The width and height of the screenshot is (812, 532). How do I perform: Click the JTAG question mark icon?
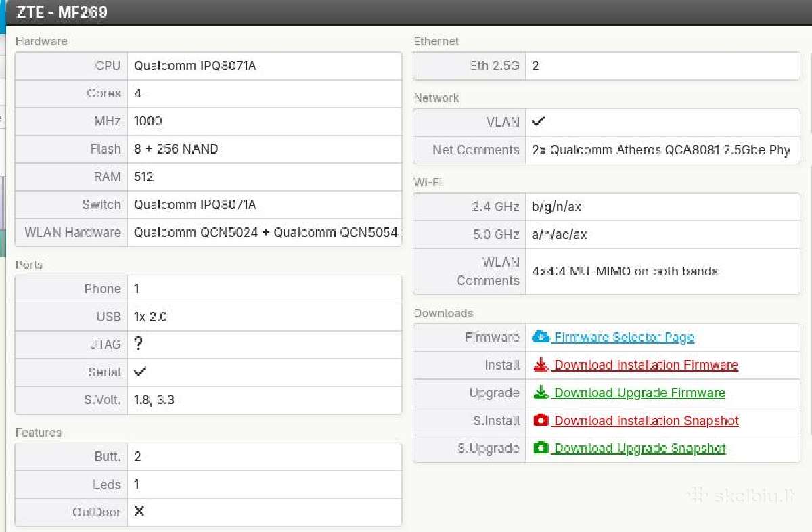pyautogui.click(x=138, y=344)
